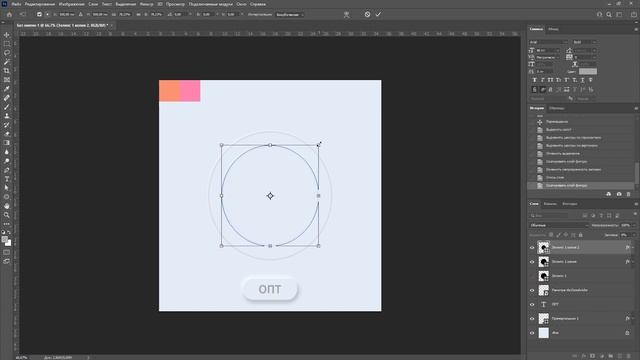Create a new layer from Layers footer
The width and height of the screenshot is (640, 360).
(x=619, y=356)
